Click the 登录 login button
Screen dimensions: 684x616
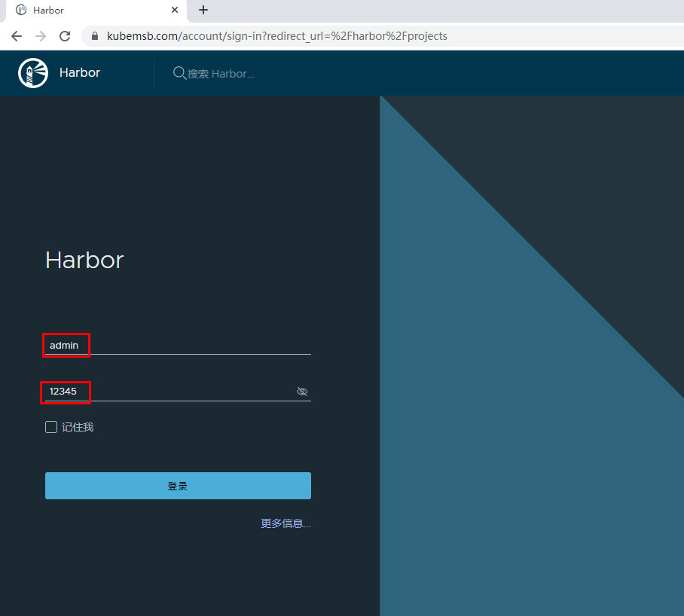178,486
